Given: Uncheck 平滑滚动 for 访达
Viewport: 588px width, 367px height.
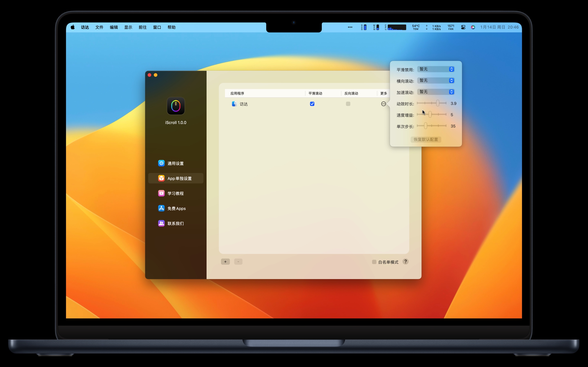Looking at the screenshot, I should [312, 104].
